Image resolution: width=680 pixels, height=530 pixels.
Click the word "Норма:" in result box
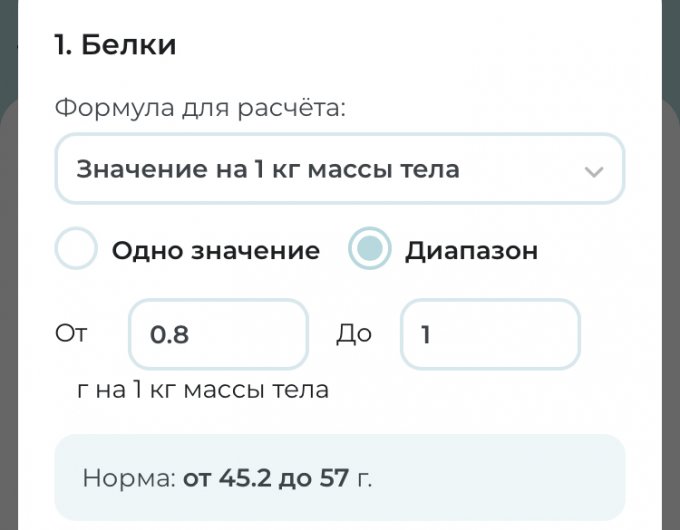click(x=129, y=478)
